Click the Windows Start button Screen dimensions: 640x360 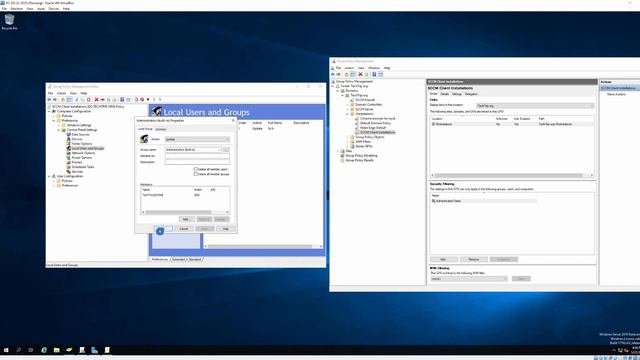6,350
